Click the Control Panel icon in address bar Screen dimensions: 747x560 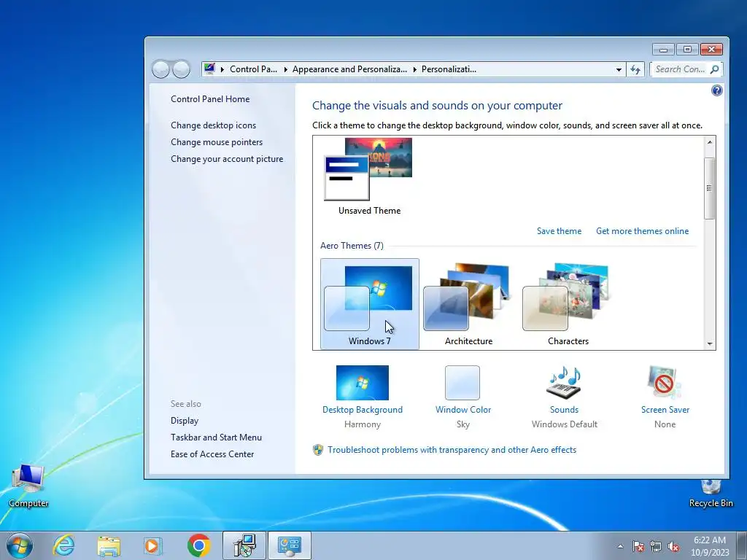(x=209, y=69)
